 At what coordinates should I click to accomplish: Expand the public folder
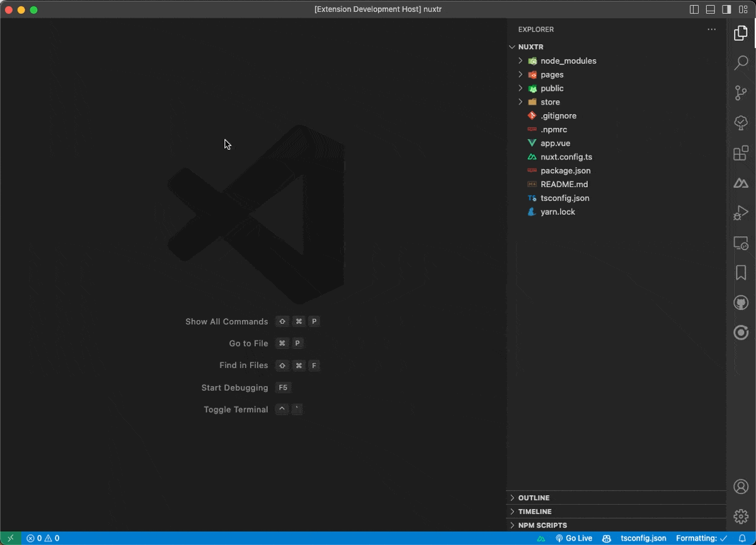point(617,89)
